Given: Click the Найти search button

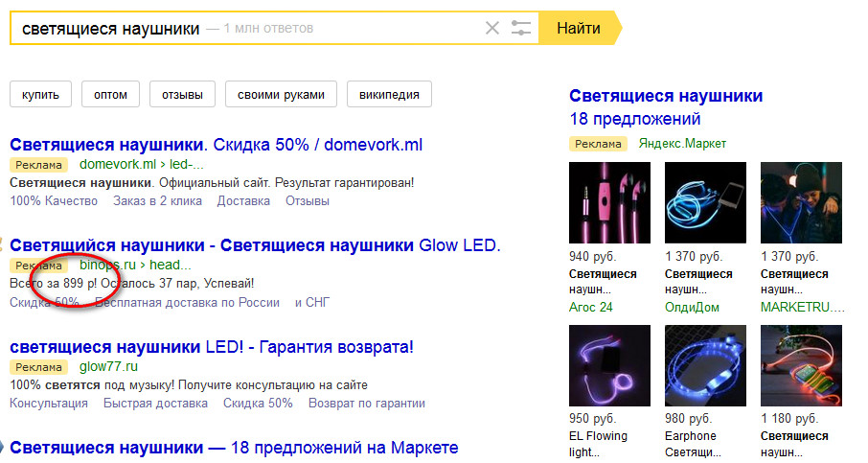Looking at the screenshot, I should (x=581, y=28).
